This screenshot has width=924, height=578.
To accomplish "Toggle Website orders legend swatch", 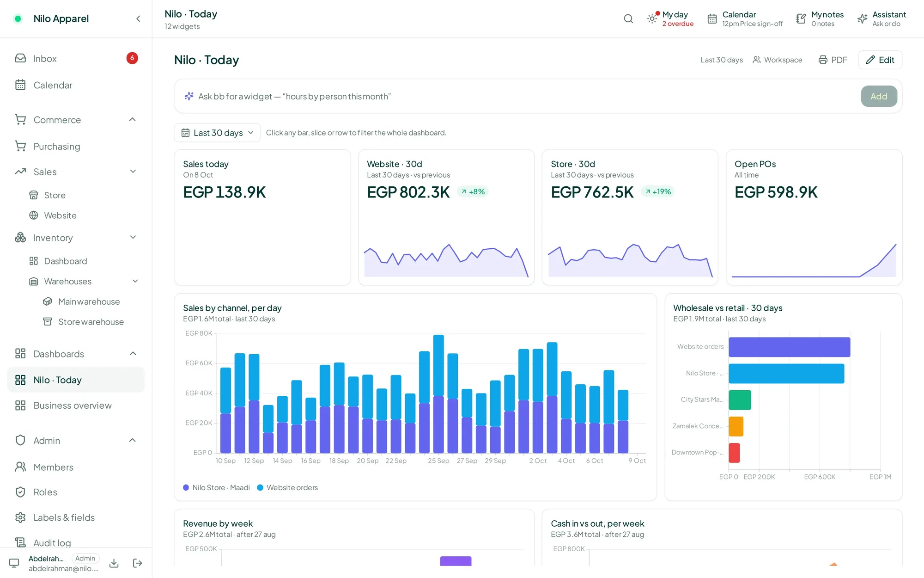I will click(260, 487).
